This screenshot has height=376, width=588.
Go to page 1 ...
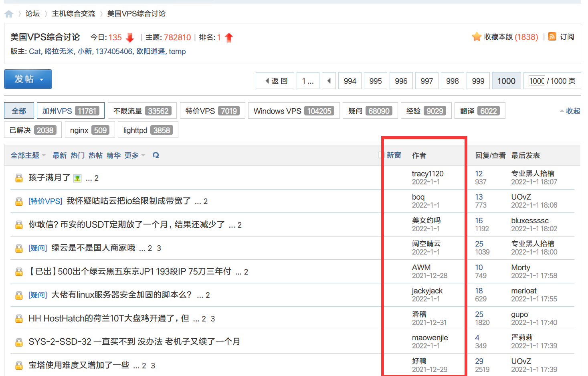[x=308, y=81]
